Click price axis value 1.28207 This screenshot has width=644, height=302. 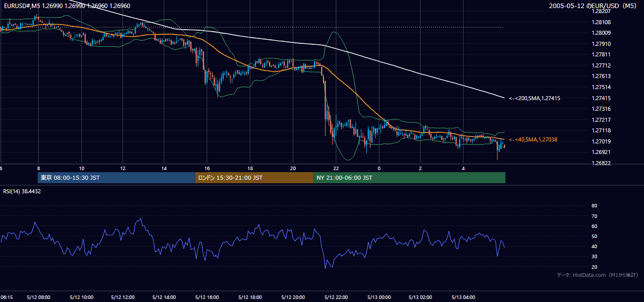click(601, 11)
